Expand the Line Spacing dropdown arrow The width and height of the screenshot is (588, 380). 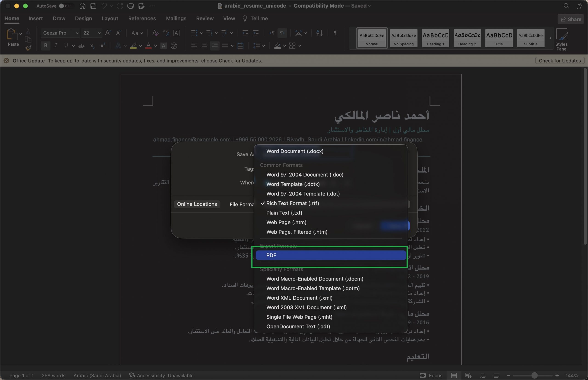263,46
